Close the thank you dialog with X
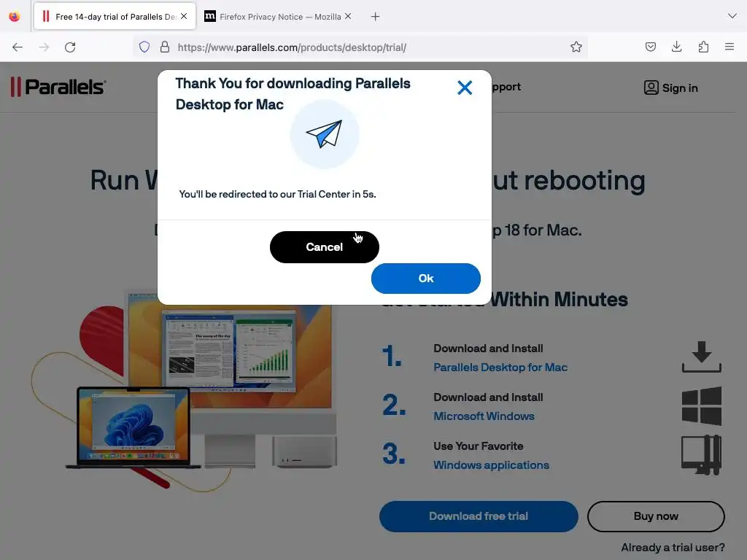 (465, 87)
